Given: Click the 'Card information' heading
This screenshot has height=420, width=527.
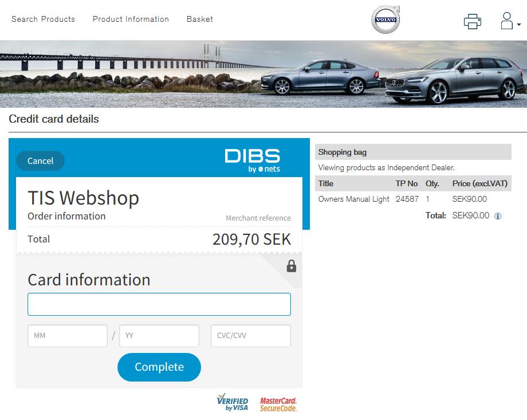Looking at the screenshot, I should [x=89, y=280].
